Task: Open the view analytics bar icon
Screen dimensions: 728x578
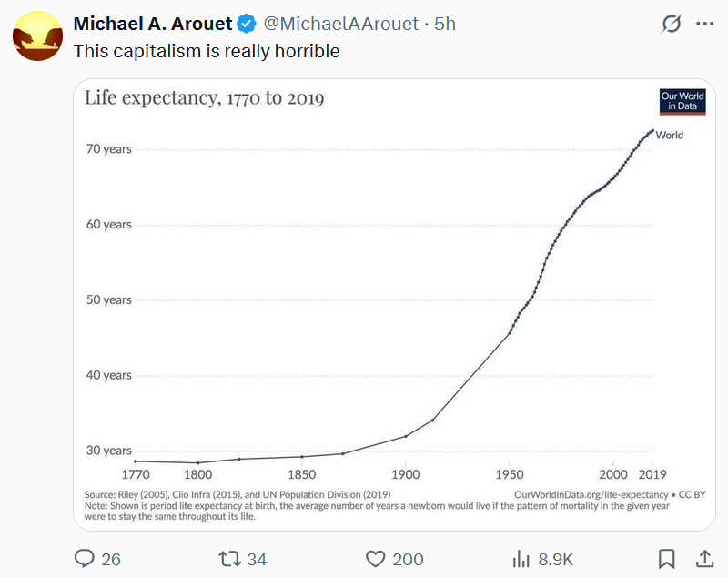Action: click(521, 559)
